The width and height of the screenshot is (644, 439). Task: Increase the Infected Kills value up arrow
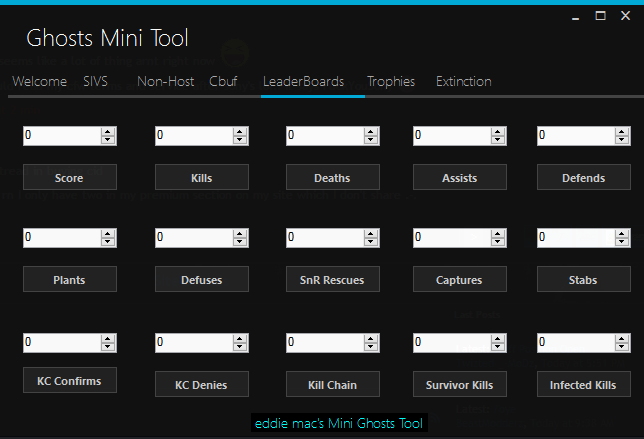coord(622,338)
